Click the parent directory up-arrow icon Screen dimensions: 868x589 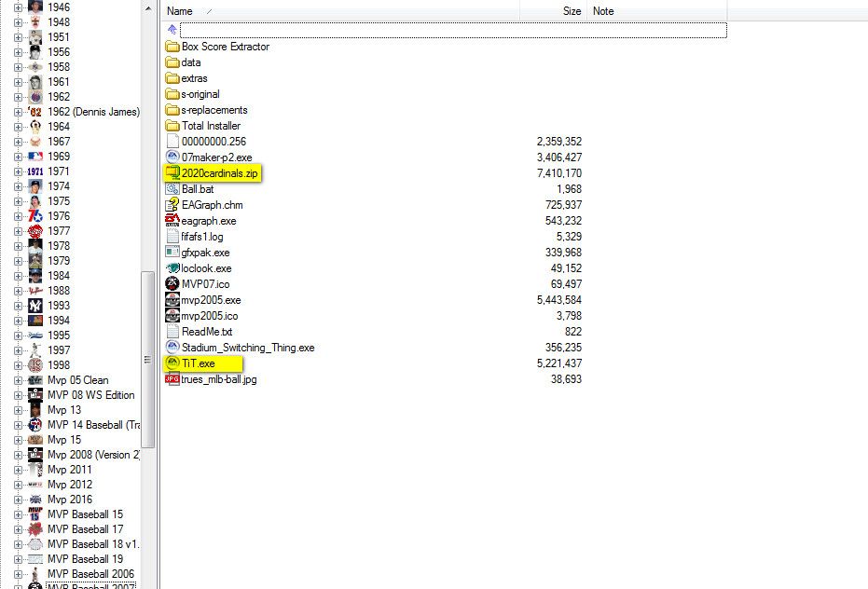(x=172, y=29)
